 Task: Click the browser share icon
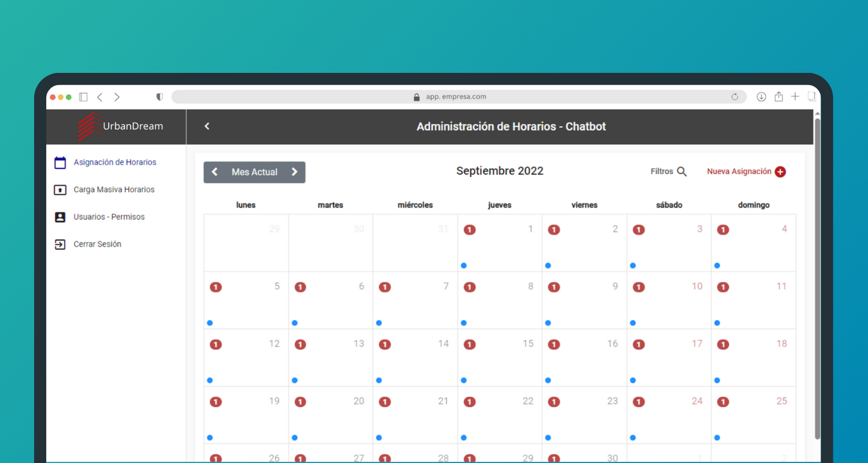coord(779,97)
